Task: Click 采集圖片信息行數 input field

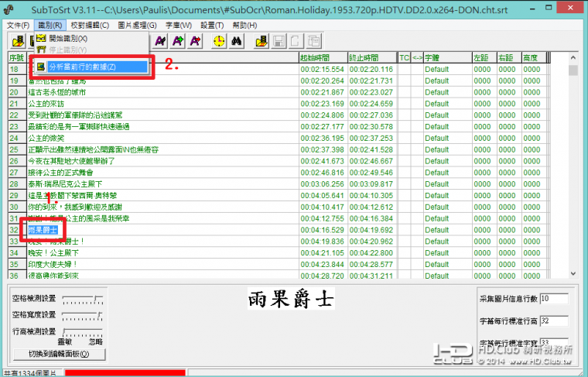Action: pos(554,299)
